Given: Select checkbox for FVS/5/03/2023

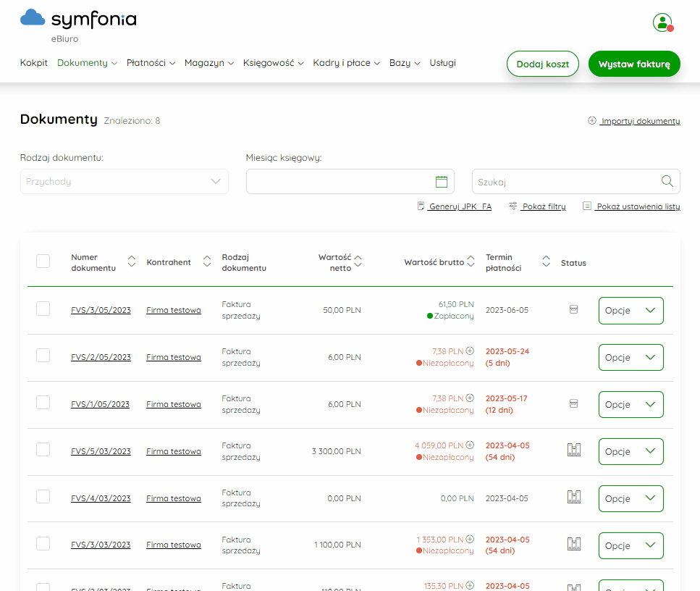Looking at the screenshot, I should click(43, 449).
